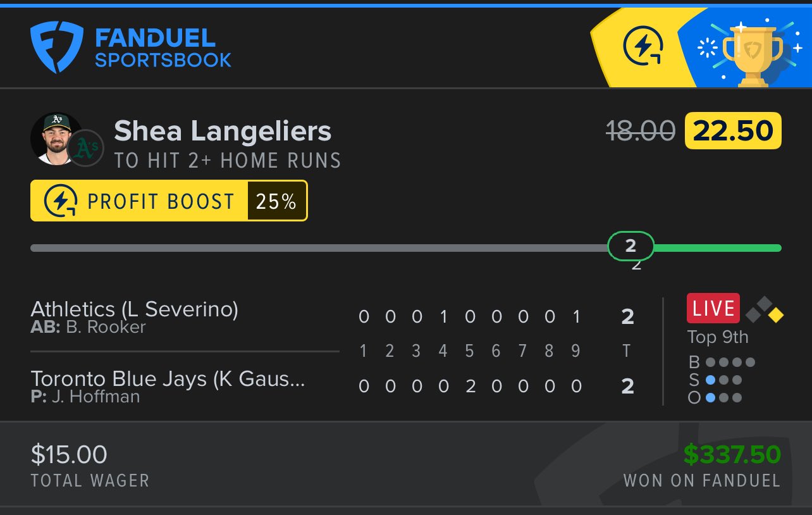Viewport: 812px width, 515px height.
Task: Tap the crossed-out 18.00 original odds
Action: (x=641, y=131)
